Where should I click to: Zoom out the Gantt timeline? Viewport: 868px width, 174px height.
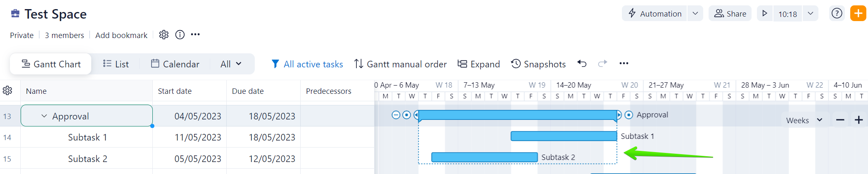840,120
